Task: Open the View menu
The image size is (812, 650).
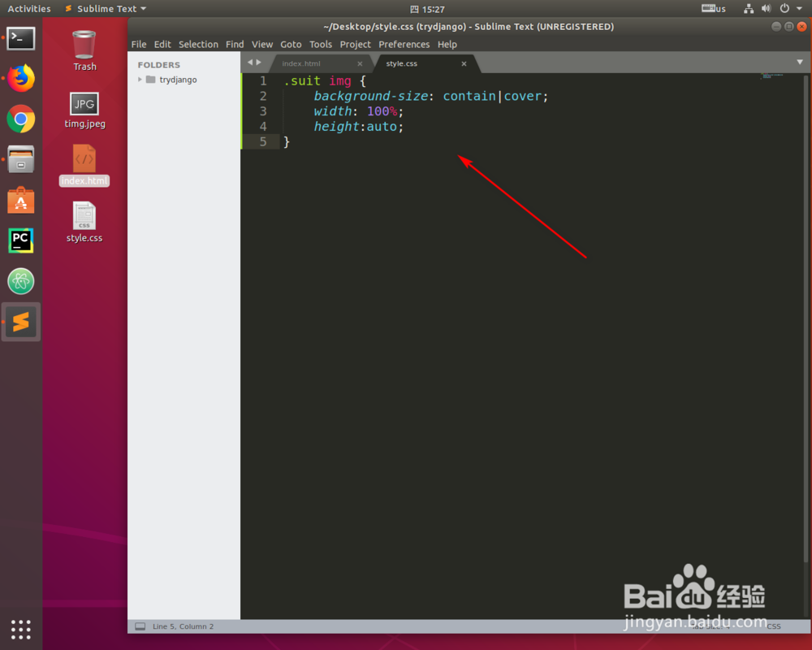Action: (262, 45)
